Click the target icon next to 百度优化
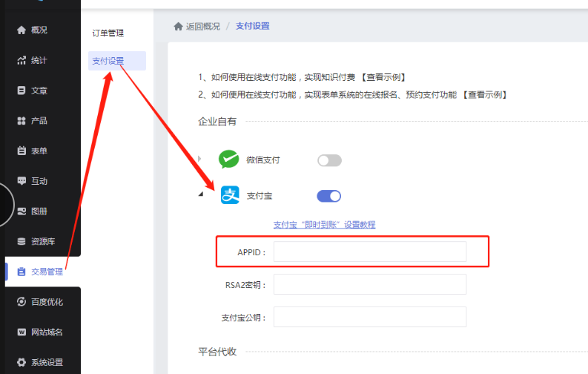The height and width of the screenshot is (374, 588). point(22,301)
